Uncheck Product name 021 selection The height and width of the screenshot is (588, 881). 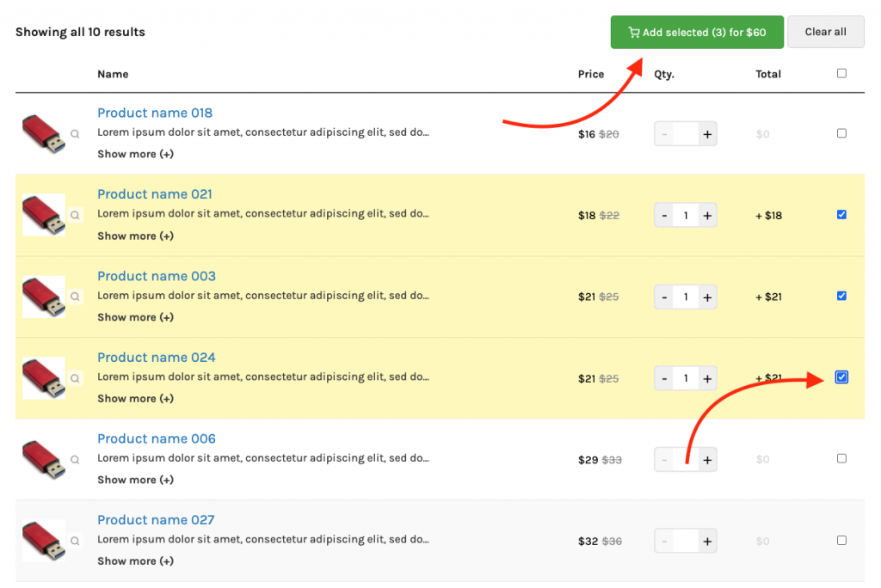click(x=841, y=214)
